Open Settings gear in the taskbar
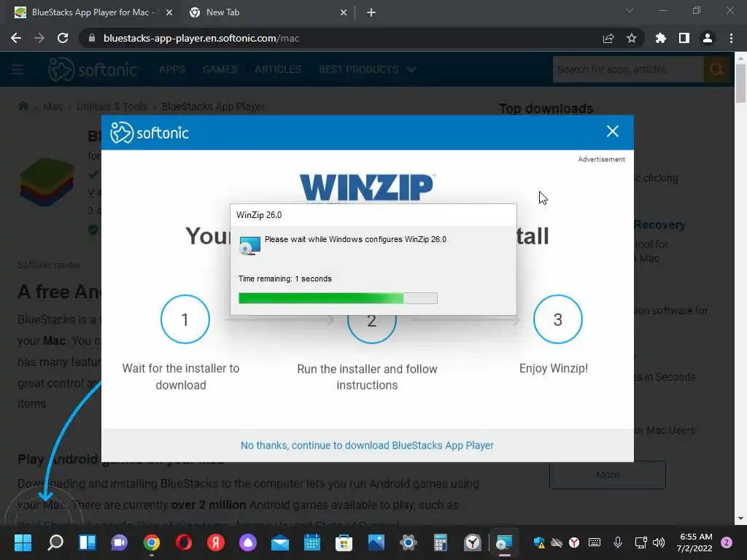 pyautogui.click(x=408, y=542)
